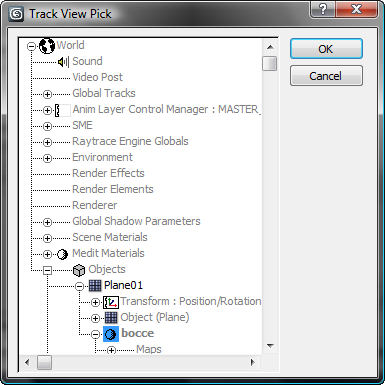The image size is (385, 385).
Task: Select Raytrace Engine Globals label
Action: pyautogui.click(x=130, y=141)
